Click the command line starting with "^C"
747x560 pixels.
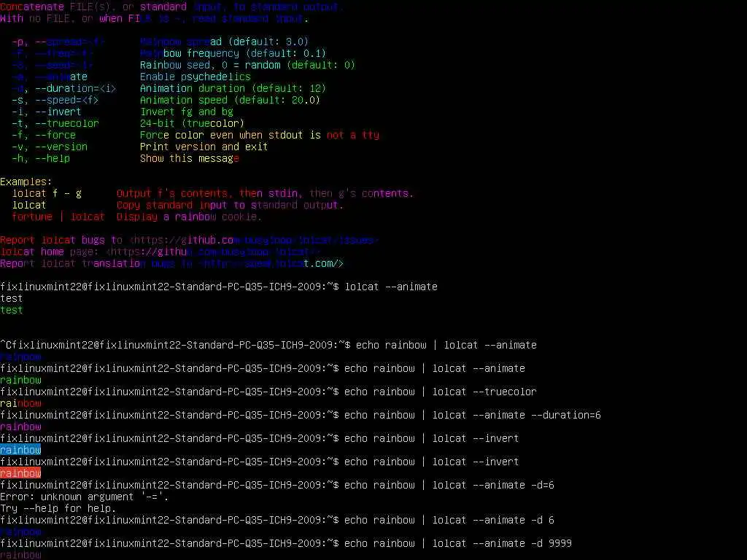click(x=268, y=345)
